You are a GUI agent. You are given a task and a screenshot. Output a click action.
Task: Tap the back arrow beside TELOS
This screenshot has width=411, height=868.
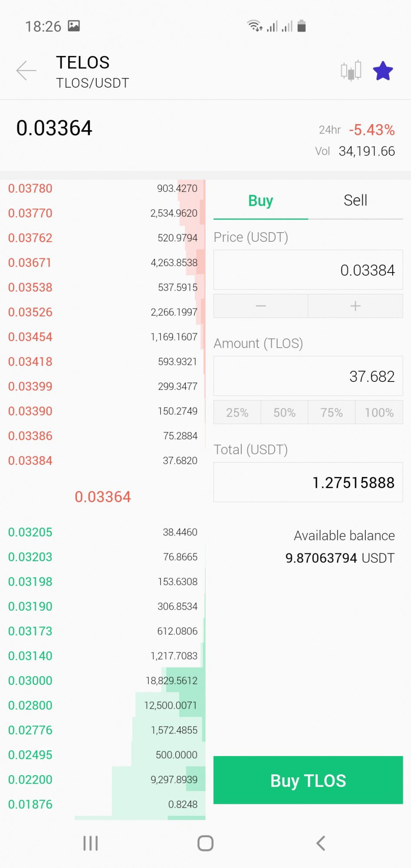tap(26, 70)
